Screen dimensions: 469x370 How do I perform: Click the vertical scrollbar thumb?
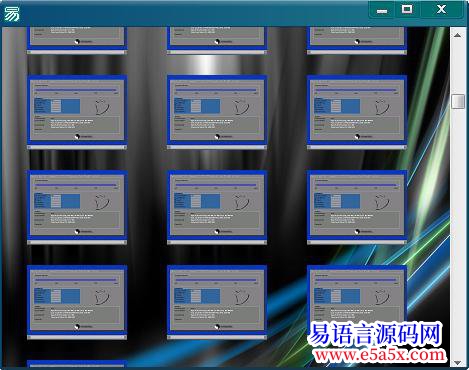click(x=458, y=101)
